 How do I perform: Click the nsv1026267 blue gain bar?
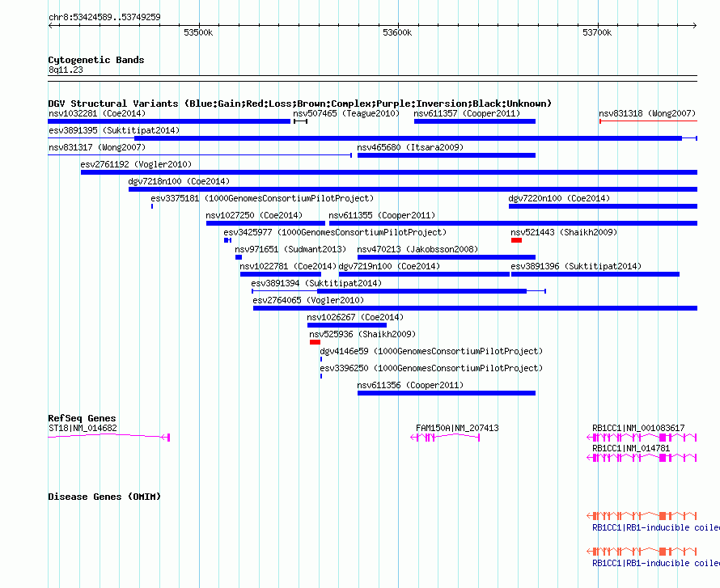347,325
